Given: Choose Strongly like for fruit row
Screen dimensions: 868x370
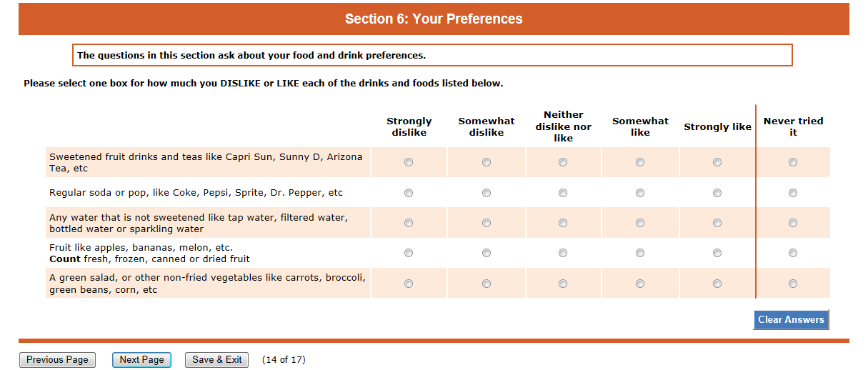Looking at the screenshot, I should click(717, 253).
